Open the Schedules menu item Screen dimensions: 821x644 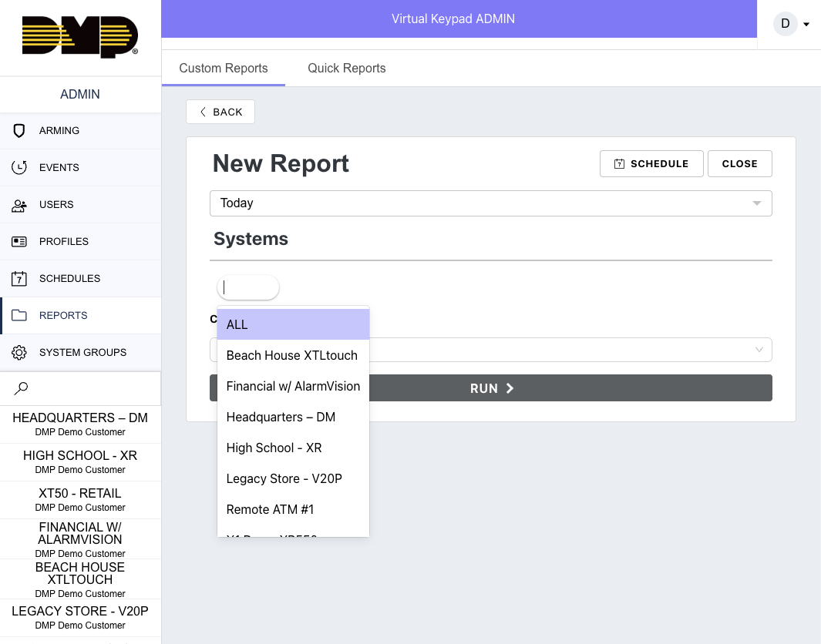(81, 278)
